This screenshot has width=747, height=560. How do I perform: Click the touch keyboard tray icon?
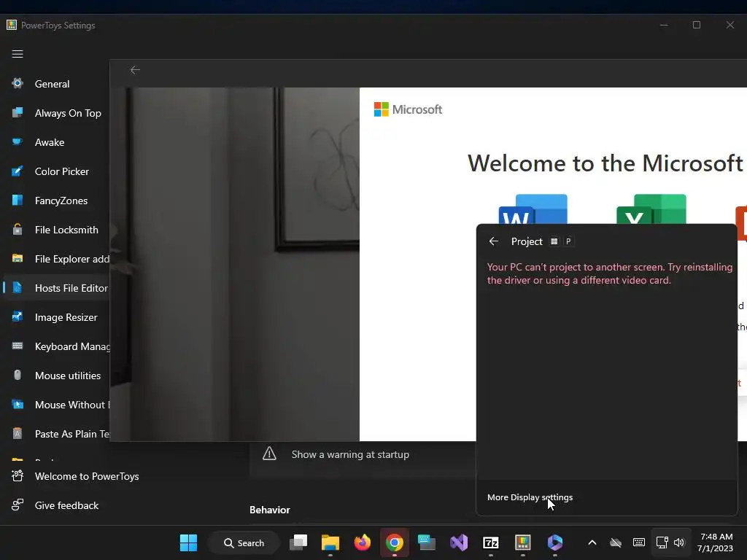tap(639, 542)
